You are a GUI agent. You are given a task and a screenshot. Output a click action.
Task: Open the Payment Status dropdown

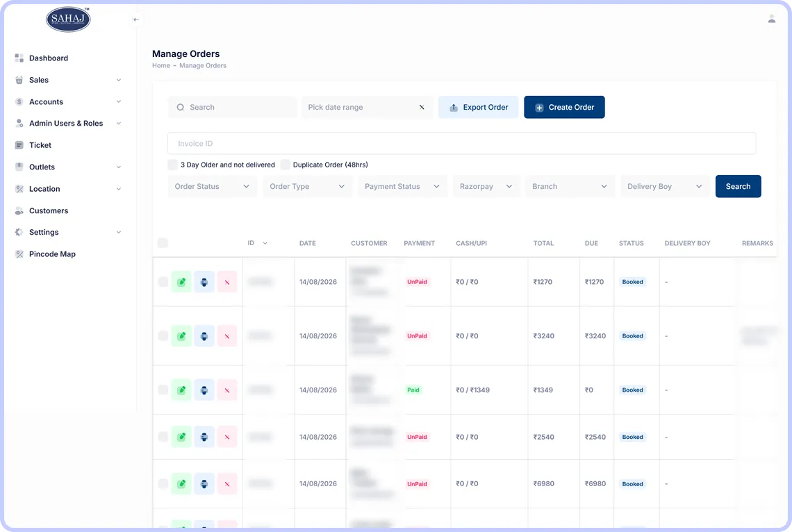click(402, 186)
